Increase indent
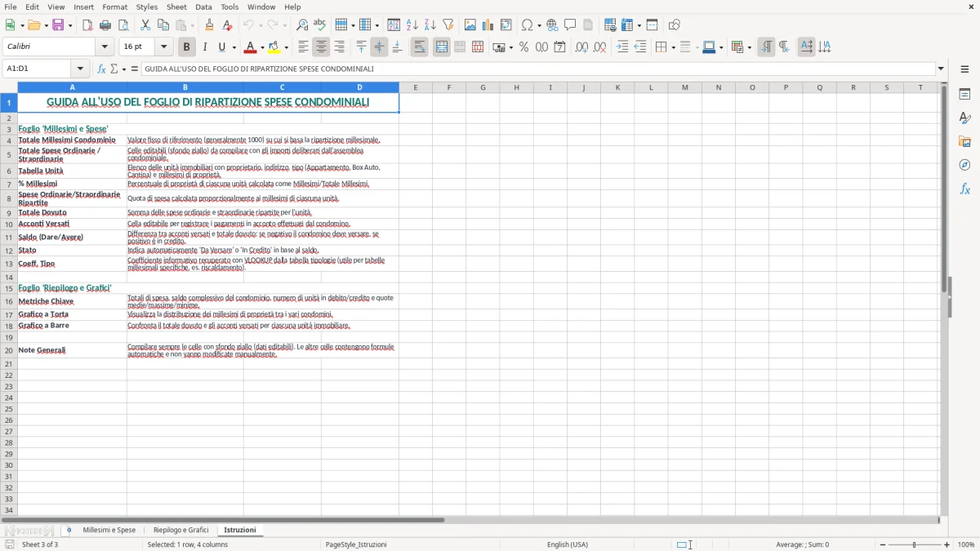The height and width of the screenshot is (551, 980). [x=622, y=47]
